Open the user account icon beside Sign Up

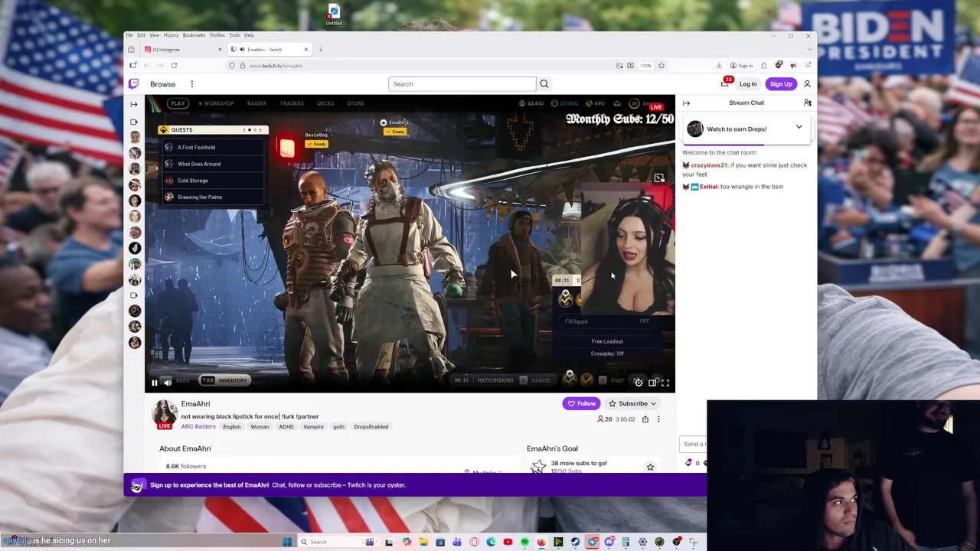pos(807,84)
